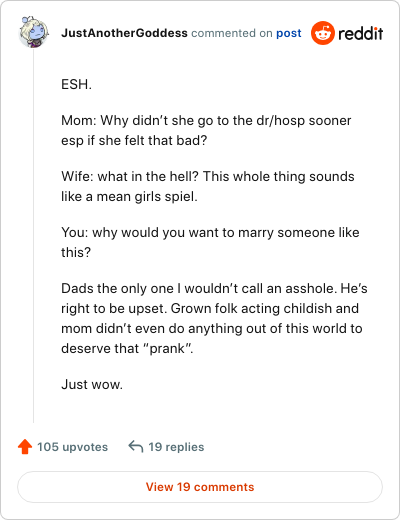Open the "19 replies" link
Image resolution: width=400 pixels, height=520 pixels.
(x=176, y=447)
